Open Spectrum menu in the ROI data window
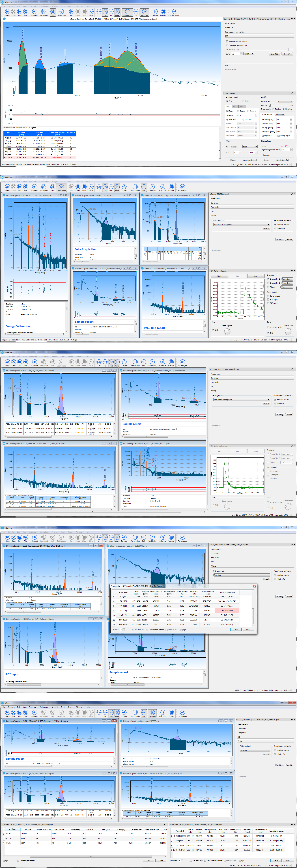Image resolution: width=297 pixels, height=868 pixels. tap(33, 707)
